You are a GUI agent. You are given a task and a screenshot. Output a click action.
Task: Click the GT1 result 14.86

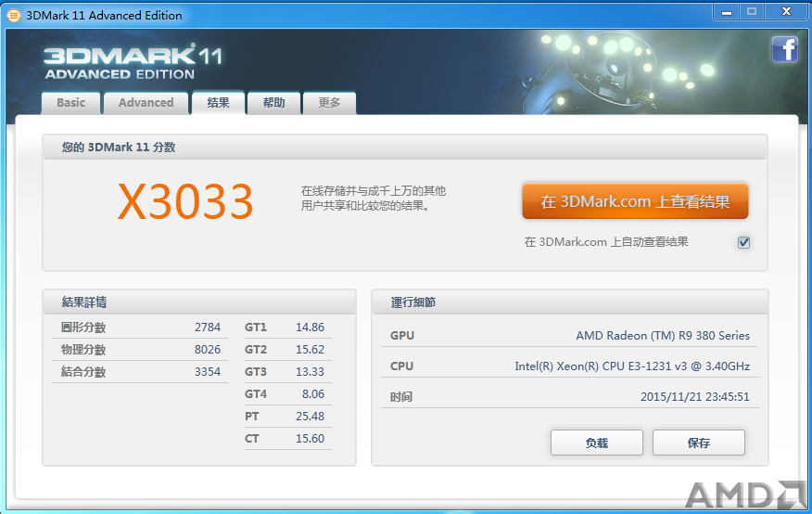click(311, 328)
